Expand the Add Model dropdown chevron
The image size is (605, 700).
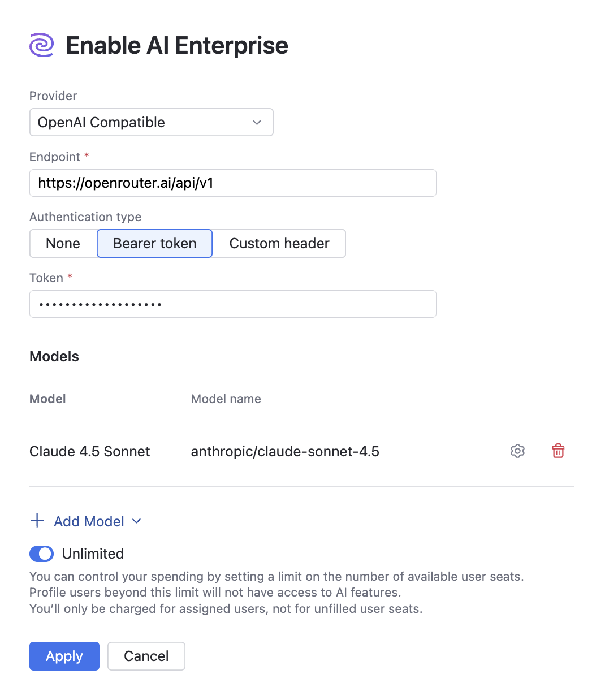click(136, 521)
